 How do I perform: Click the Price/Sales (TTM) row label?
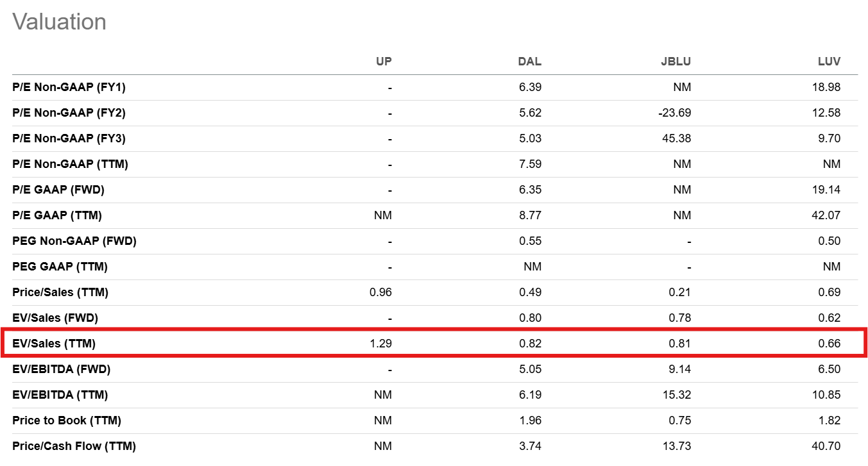click(60, 292)
